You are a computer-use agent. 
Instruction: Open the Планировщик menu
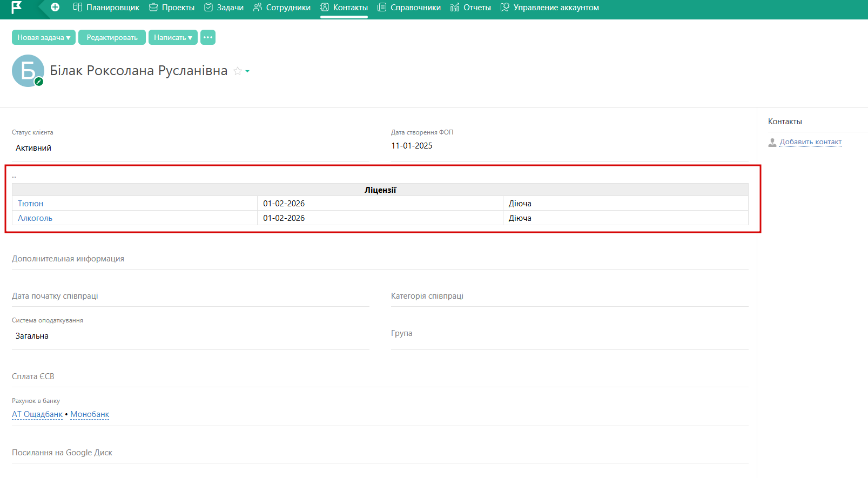click(x=106, y=8)
